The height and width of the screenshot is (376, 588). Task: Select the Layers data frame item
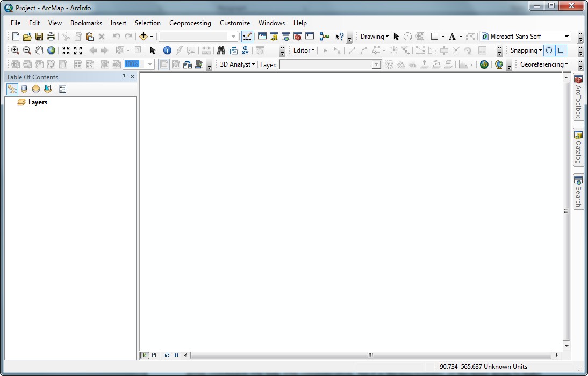(38, 102)
